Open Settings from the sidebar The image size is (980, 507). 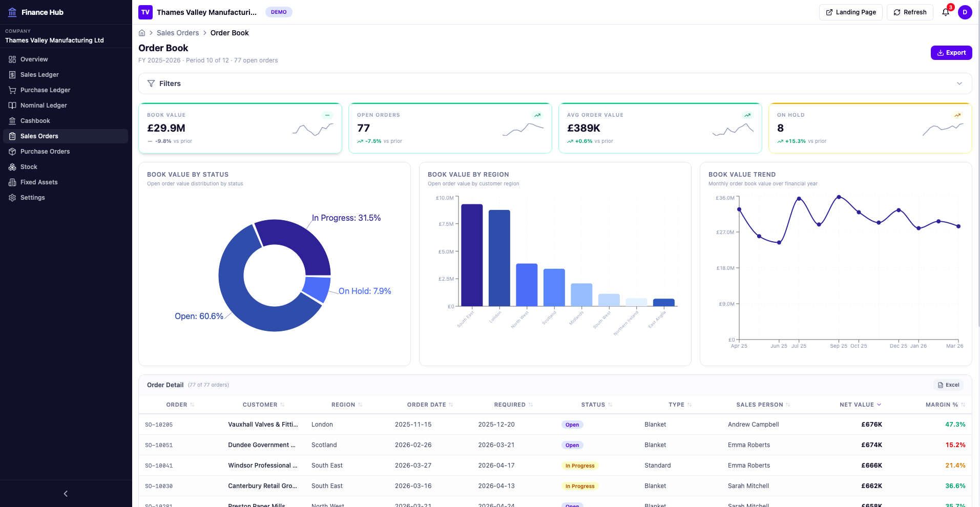click(x=33, y=198)
